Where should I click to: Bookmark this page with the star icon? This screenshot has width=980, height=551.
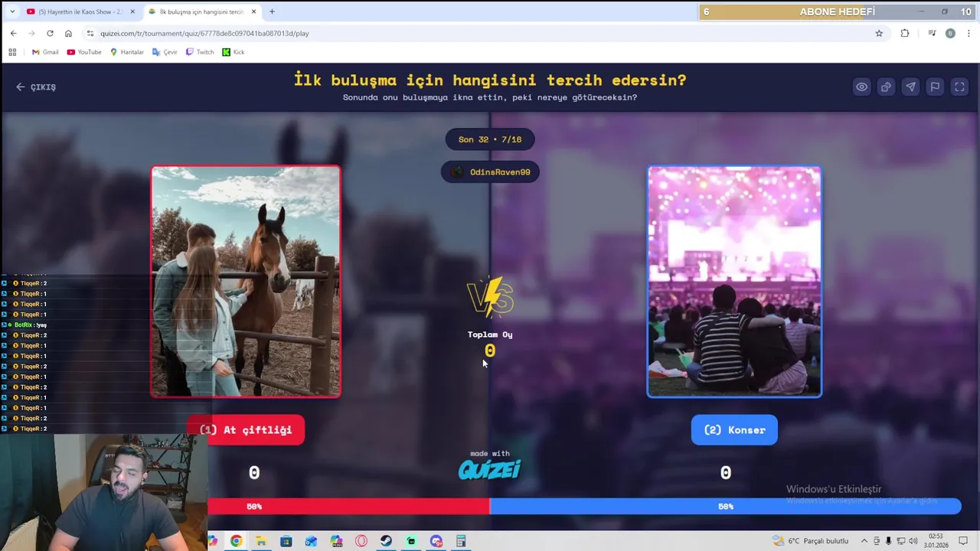[x=879, y=34]
